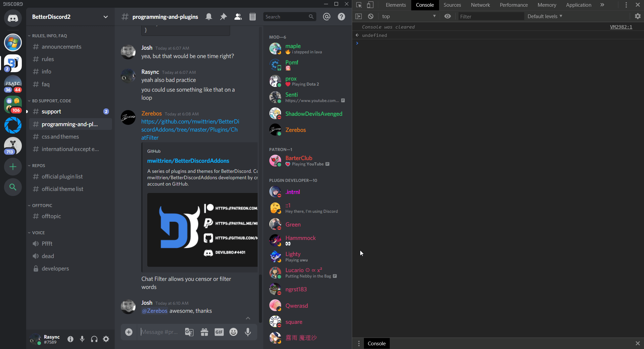Viewport: 644px width, 349px height.
Task: Open Discord home direct messages icon
Action: click(x=13, y=18)
